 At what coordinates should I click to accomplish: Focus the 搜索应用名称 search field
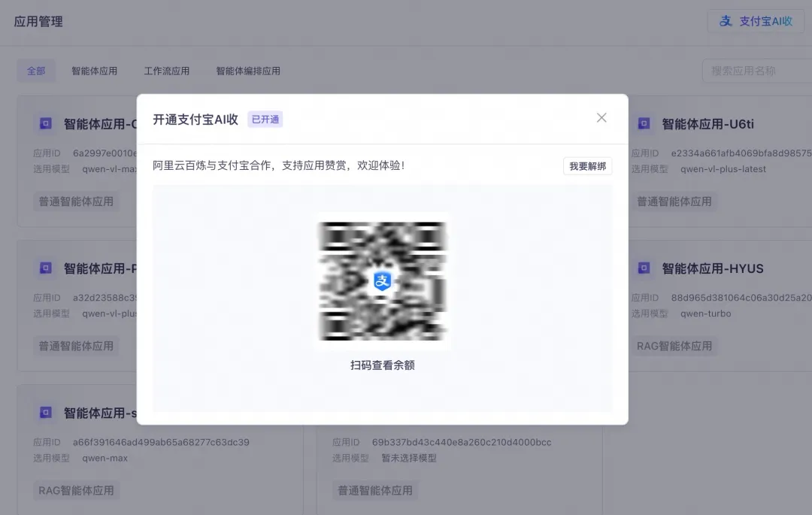point(756,71)
